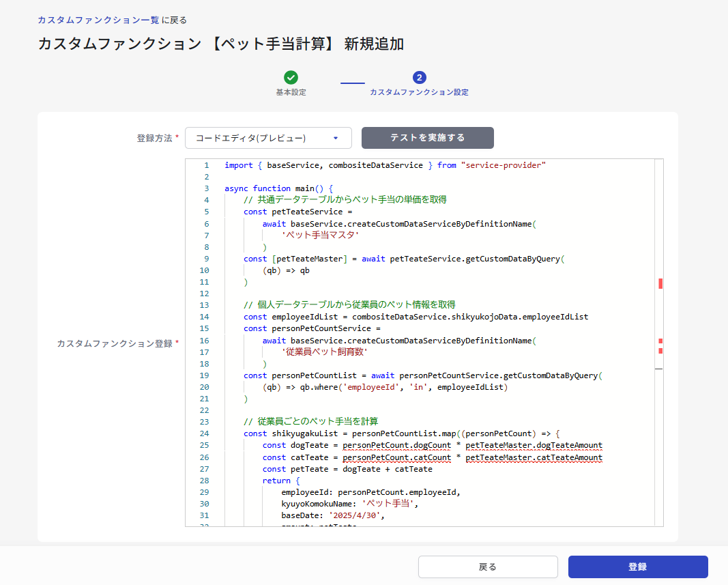The width and height of the screenshot is (728, 585).
Task: Click 'const personPetCountService =' on line 15
Action: click(312, 328)
